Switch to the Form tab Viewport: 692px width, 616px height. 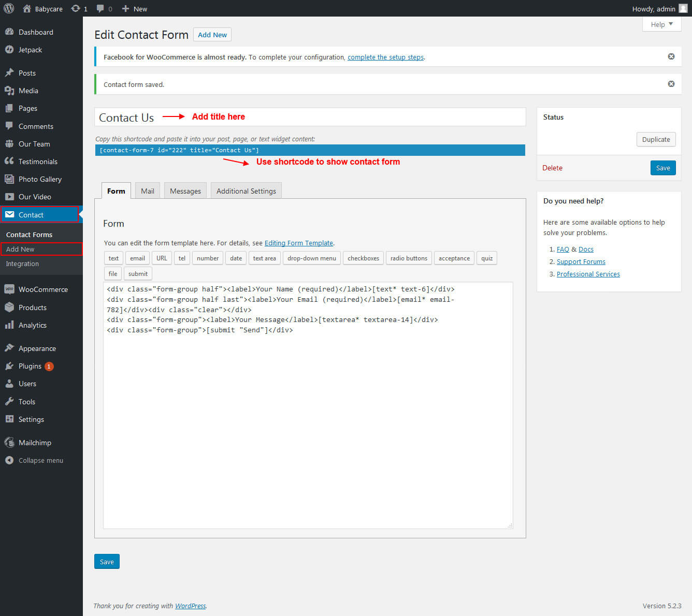point(116,190)
